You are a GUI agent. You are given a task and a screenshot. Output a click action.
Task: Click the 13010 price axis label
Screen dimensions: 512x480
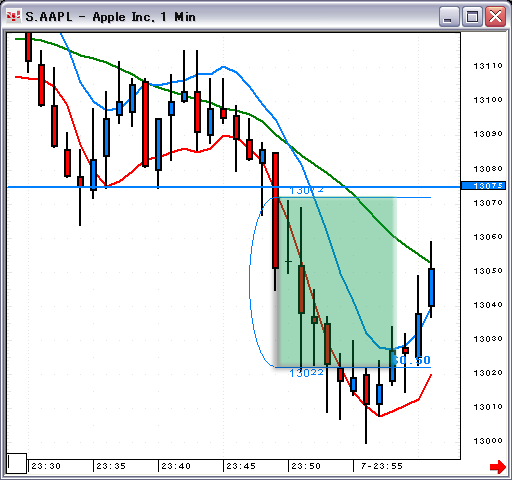coord(488,407)
